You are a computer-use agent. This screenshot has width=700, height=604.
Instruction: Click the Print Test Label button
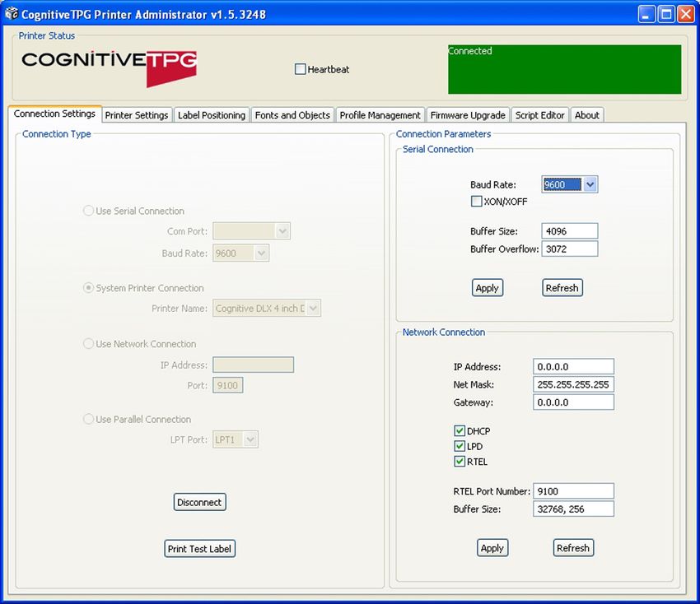pyautogui.click(x=199, y=549)
